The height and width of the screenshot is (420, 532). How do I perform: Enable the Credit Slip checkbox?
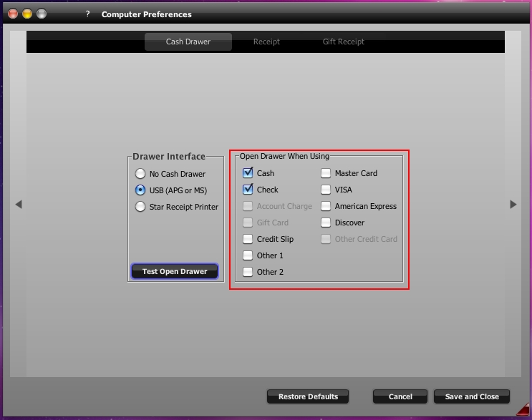(x=248, y=239)
